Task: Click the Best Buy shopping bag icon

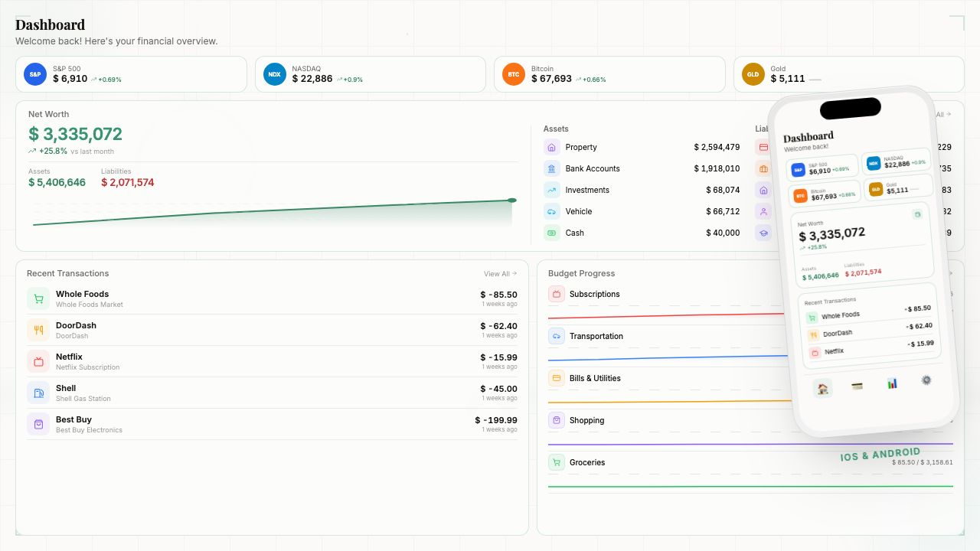Action: coord(38,424)
